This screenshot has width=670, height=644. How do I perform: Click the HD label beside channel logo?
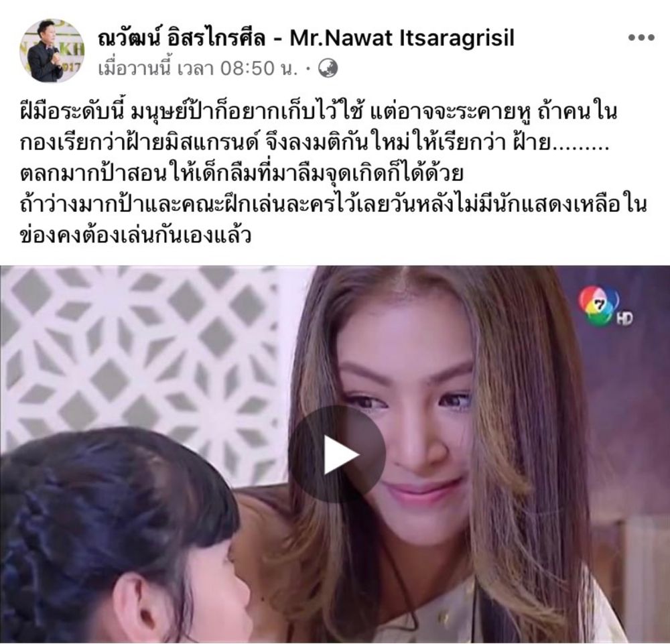624,318
